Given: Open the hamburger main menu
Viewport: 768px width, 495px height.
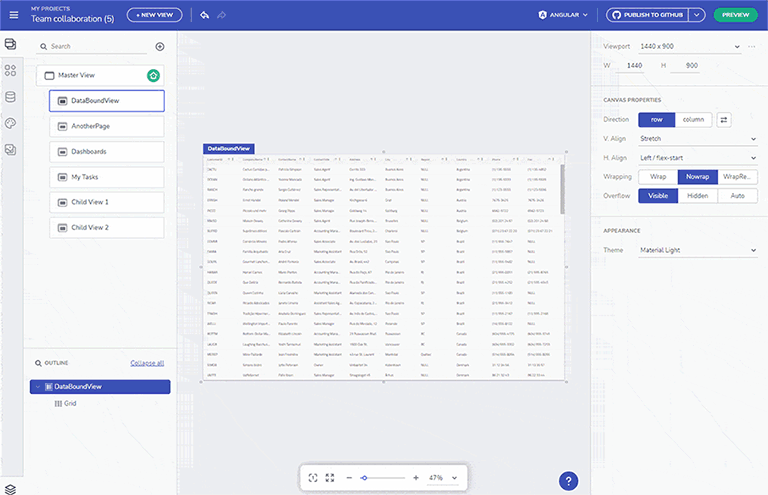Looking at the screenshot, I should (x=13, y=15).
